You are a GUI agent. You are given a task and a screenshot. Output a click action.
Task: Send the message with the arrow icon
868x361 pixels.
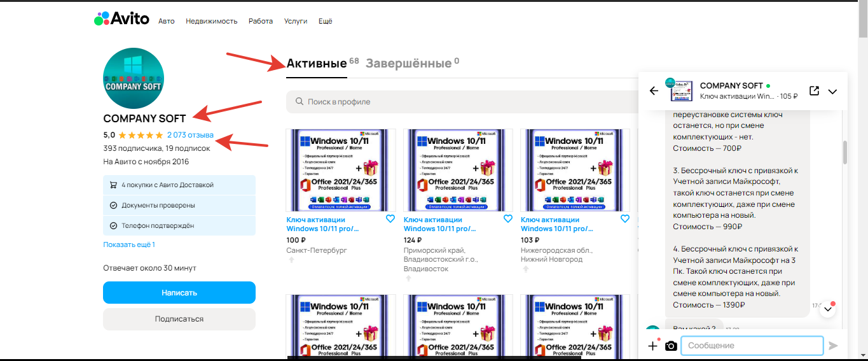coord(833,346)
